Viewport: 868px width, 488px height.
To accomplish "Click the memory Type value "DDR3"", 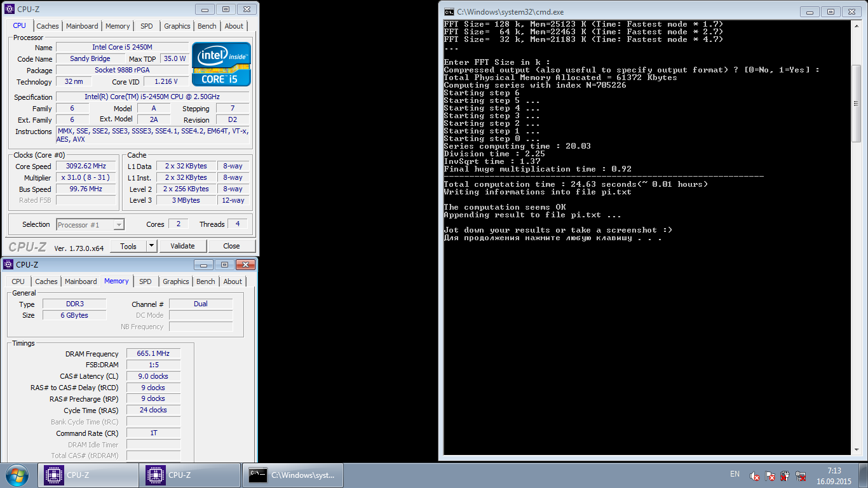I will pyautogui.click(x=74, y=304).
